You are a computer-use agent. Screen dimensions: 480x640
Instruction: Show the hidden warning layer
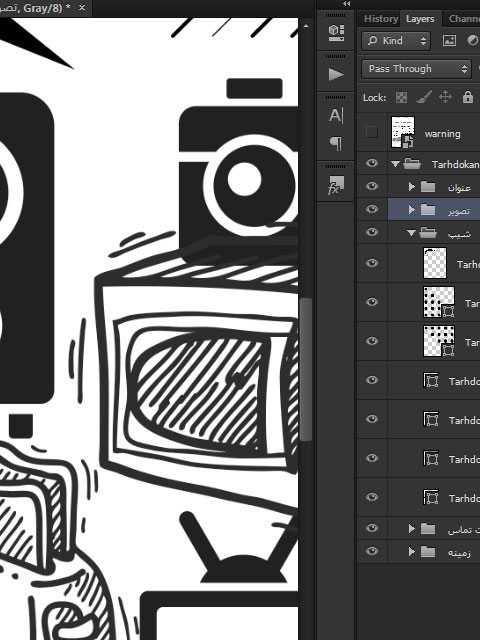(x=371, y=132)
